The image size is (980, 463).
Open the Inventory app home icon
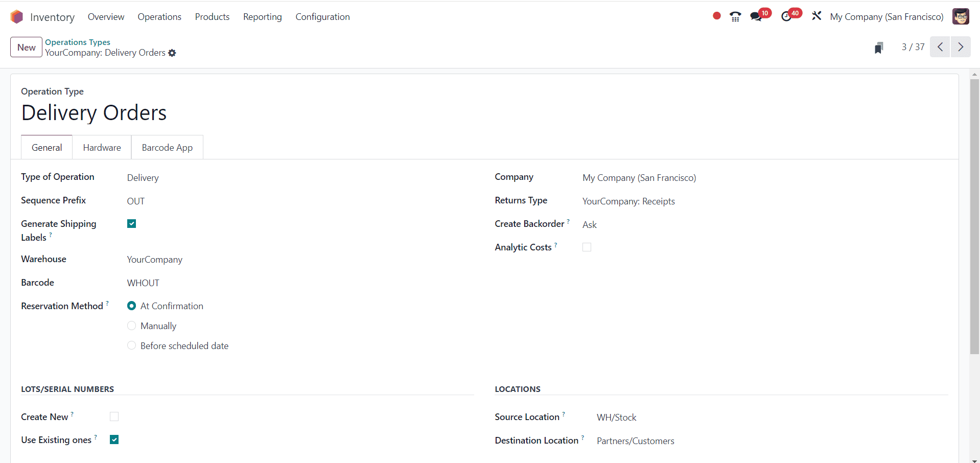(x=16, y=16)
